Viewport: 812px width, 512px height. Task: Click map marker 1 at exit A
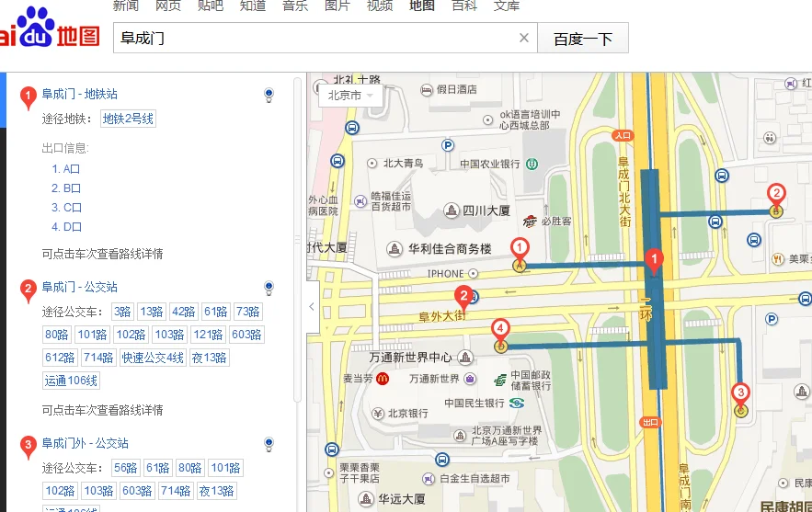(x=520, y=251)
